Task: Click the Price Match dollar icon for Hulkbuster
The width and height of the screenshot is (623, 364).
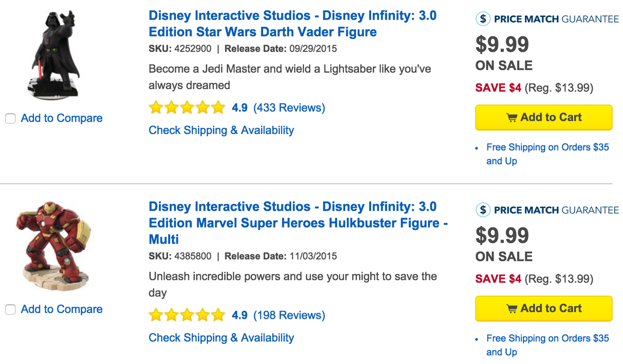Action: point(483,210)
